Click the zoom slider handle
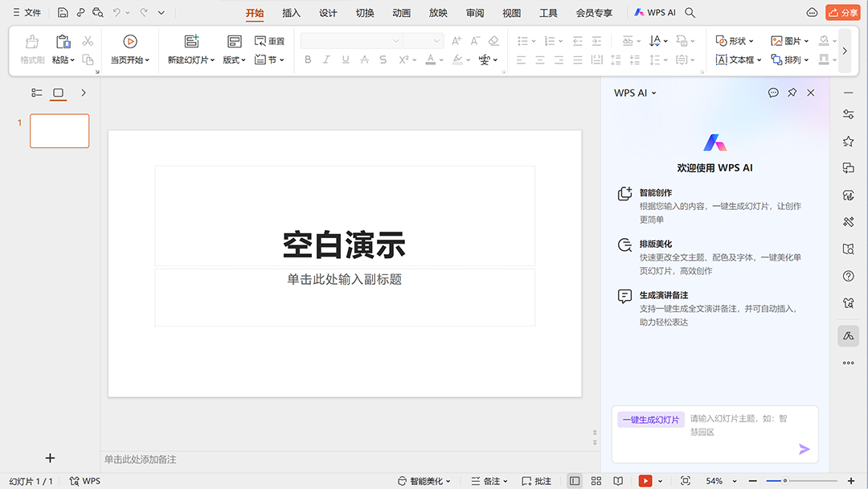The image size is (868, 489). pos(785,481)
